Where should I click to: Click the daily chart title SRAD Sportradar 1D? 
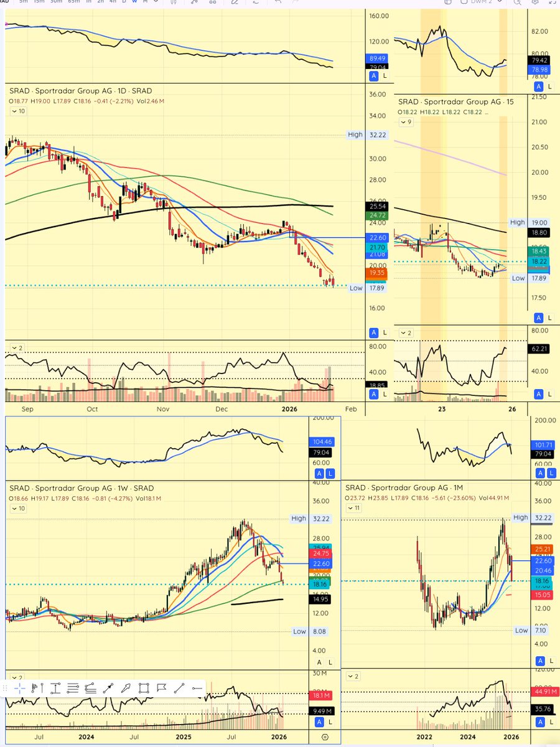point(80,91)
